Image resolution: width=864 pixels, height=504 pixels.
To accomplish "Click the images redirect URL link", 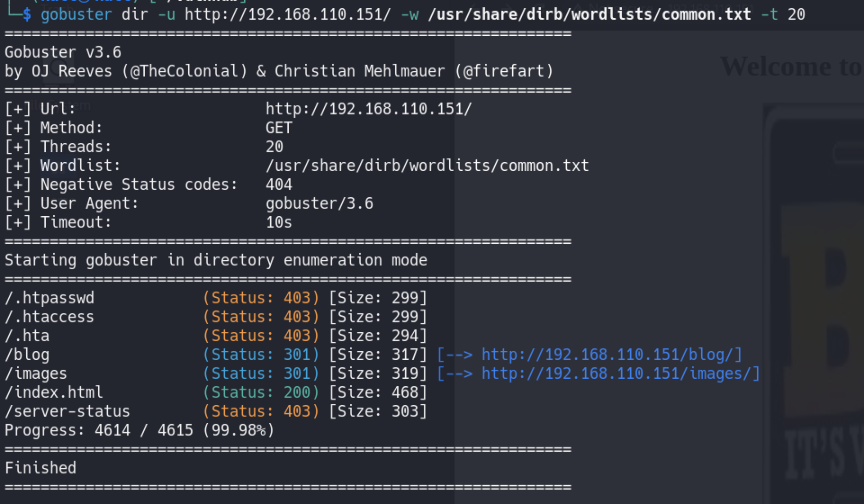I will click(616, 373).
